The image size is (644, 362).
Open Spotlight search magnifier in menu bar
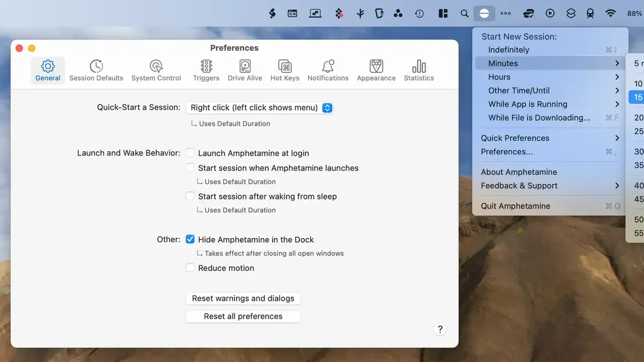tap(465, 13)
